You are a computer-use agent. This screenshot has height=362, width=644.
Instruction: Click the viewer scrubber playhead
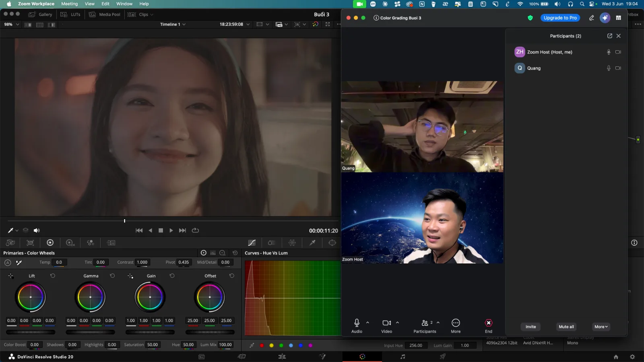click(125, 221)
